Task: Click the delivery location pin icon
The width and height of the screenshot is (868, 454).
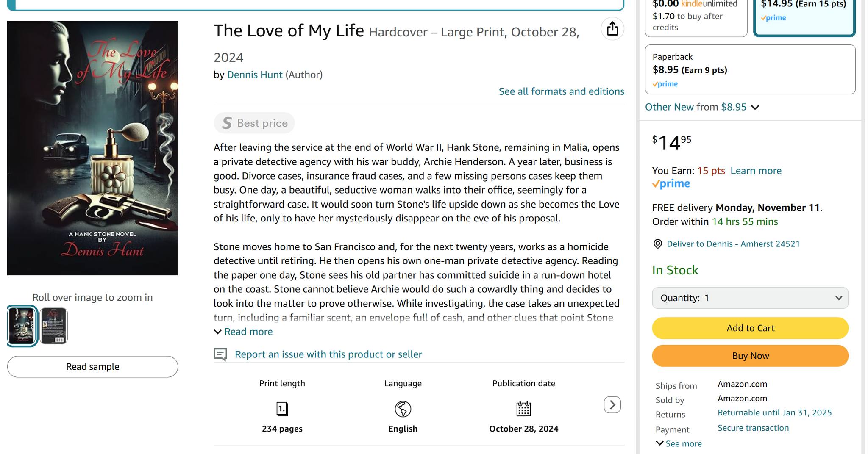Action: pos(657,244)
